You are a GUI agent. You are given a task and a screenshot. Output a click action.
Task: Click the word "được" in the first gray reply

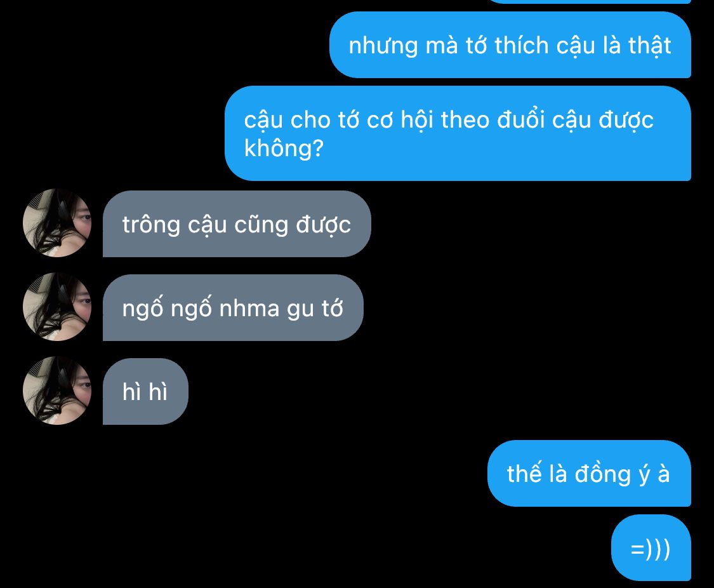point(324,225)
